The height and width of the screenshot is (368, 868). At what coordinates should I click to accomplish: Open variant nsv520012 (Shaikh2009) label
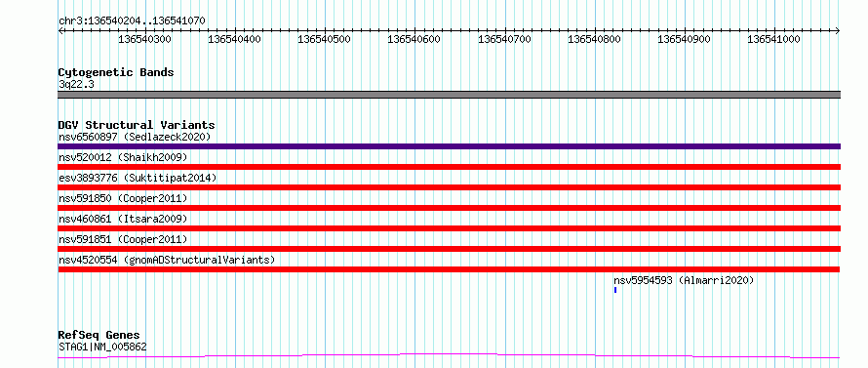click(123, 157)
